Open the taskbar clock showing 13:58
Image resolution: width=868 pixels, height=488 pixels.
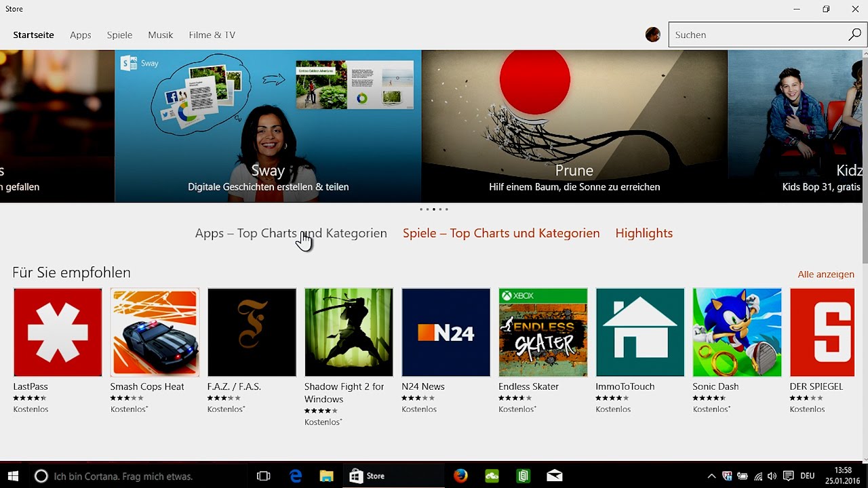coord(843,476)
